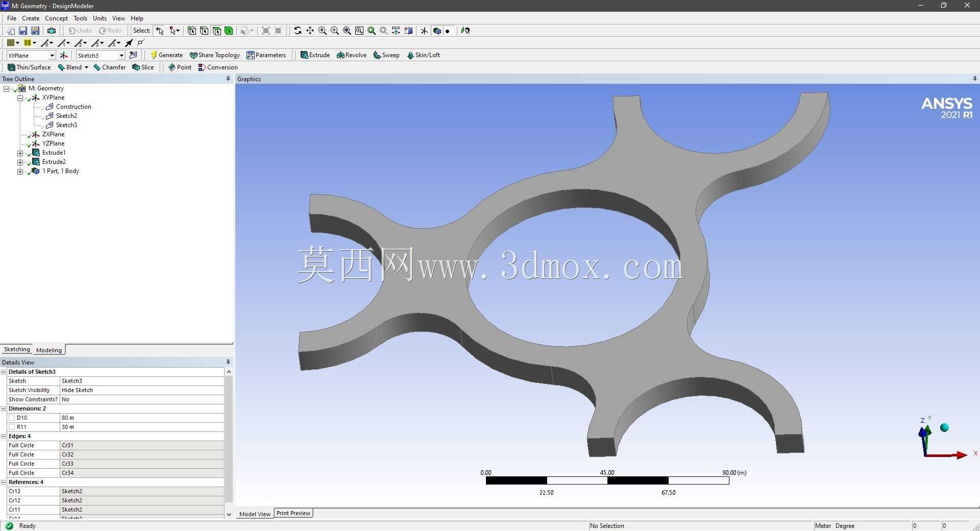This screenshot has width=980, height=531.
Task: Click the Sketch Visibility value Hide Sketch
Action: pos(142,390)
